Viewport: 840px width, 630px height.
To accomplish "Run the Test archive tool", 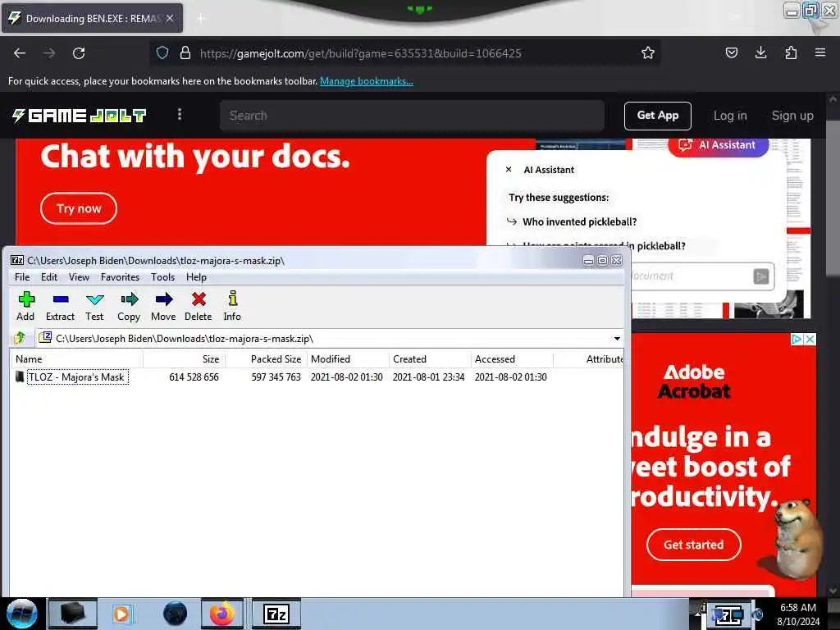I will pyautogui.click(x=94, y=306).
